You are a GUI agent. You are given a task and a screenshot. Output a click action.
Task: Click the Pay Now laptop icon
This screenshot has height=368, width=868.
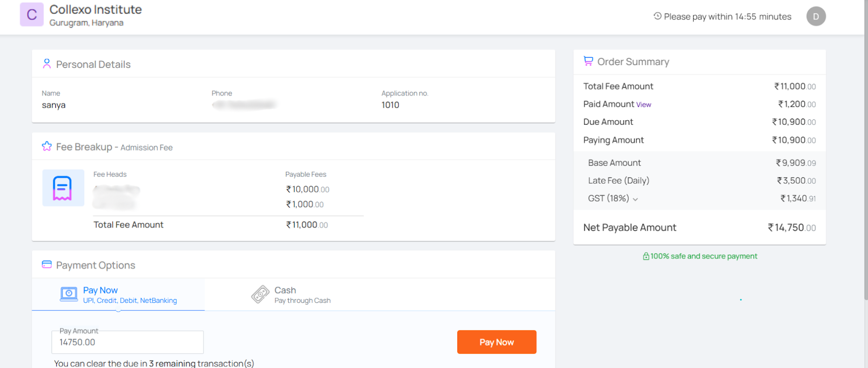69,294
